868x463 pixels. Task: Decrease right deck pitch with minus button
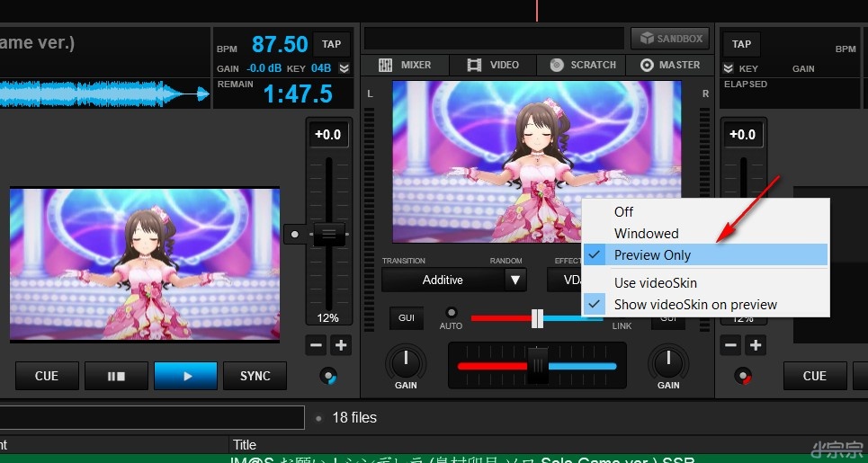[730, 345]
